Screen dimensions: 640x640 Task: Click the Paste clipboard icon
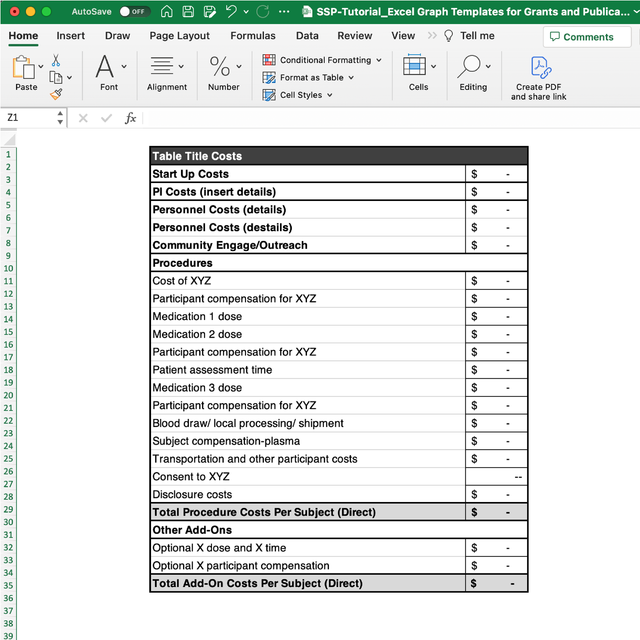point(24,68)
